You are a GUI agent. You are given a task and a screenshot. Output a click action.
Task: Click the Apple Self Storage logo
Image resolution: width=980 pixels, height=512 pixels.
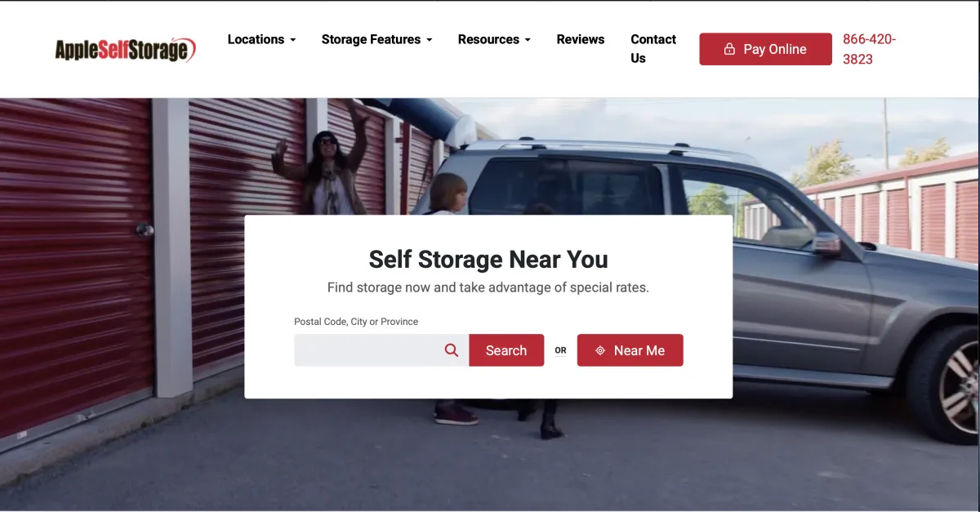click(x=126, y=50)
